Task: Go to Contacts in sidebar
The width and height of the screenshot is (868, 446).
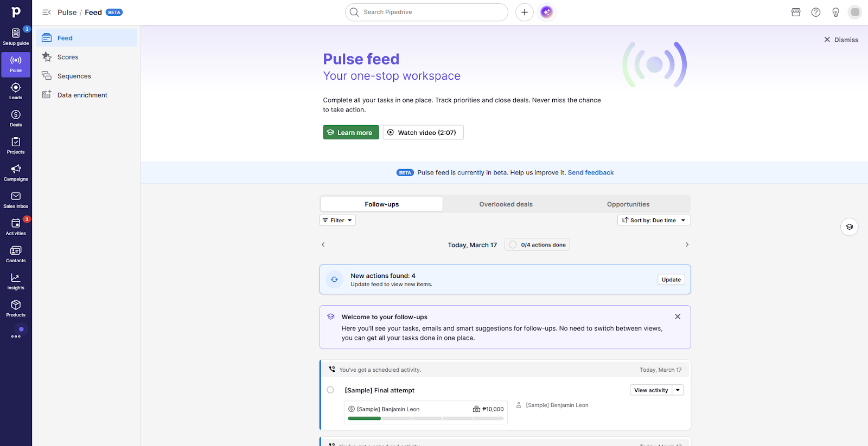Action: click(16, 254)
